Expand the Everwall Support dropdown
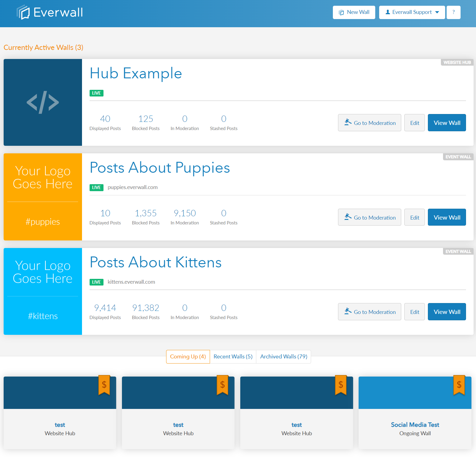Screen dimensions: 476x457 412,12
